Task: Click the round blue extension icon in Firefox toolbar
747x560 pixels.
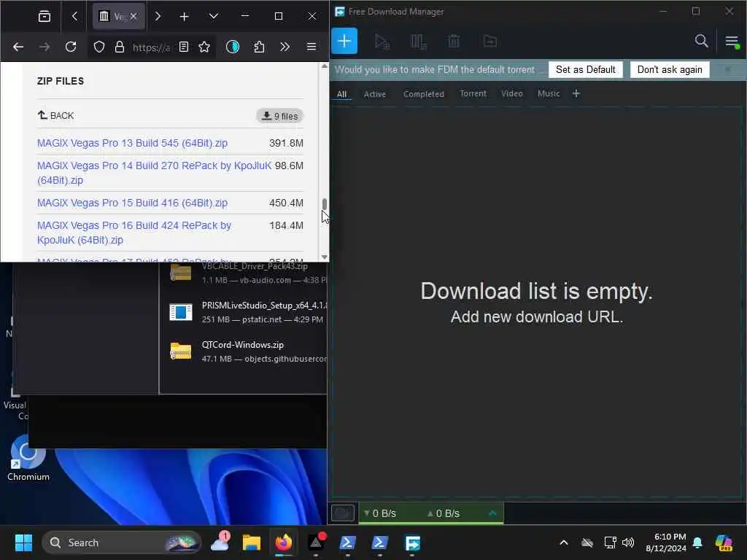Action: [233, 47]
